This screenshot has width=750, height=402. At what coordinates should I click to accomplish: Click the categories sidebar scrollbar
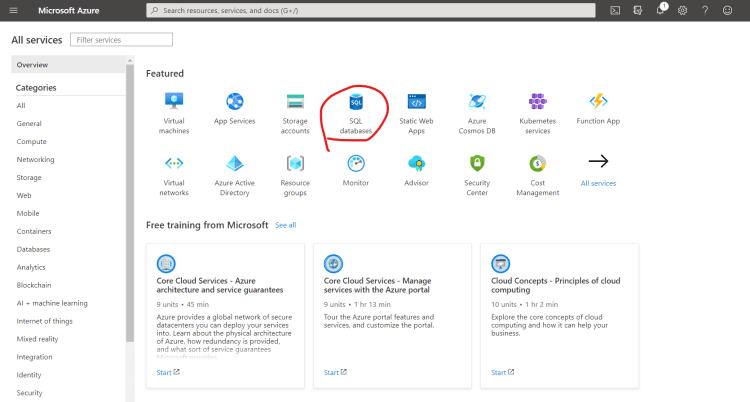pos(130,203)
